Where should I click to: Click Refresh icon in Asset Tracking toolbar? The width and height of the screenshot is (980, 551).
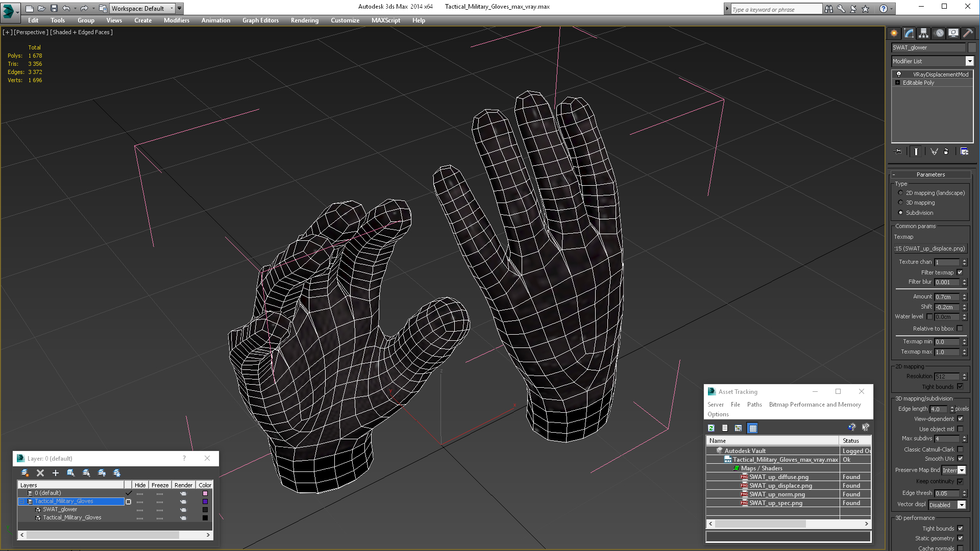[711, 428]
